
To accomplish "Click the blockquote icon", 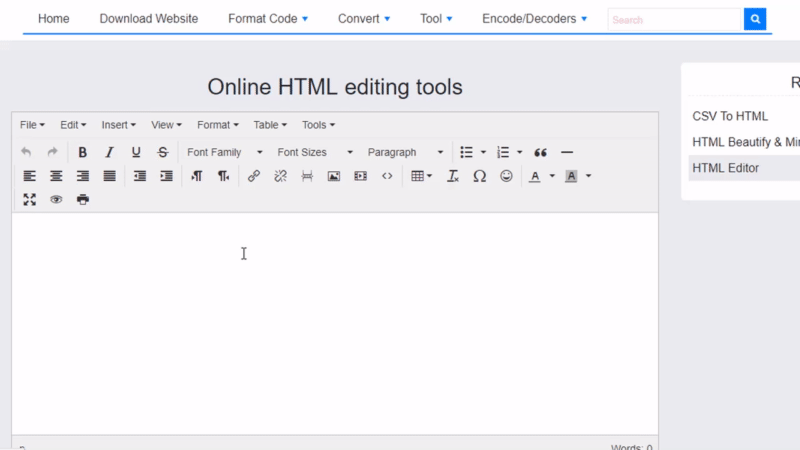I will click(x=541, y=152).
